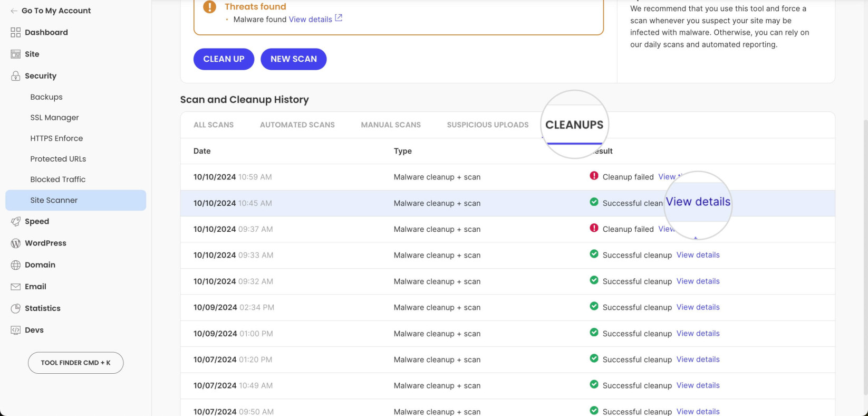View details for 10/09/2024 01:00 PM cleanup
Viewport: 868px width, 416px height.
pos(698,334)
